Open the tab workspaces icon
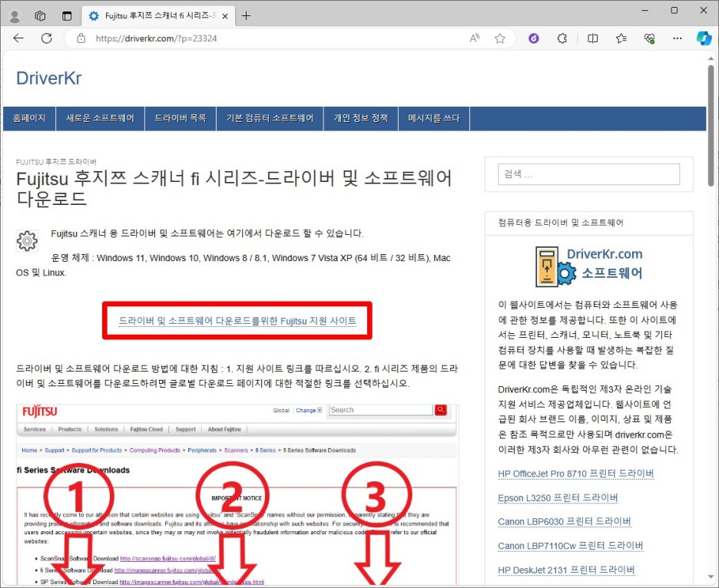Viewport: 719px width, 588px height. pyautogui.click(x=41, y=16)
